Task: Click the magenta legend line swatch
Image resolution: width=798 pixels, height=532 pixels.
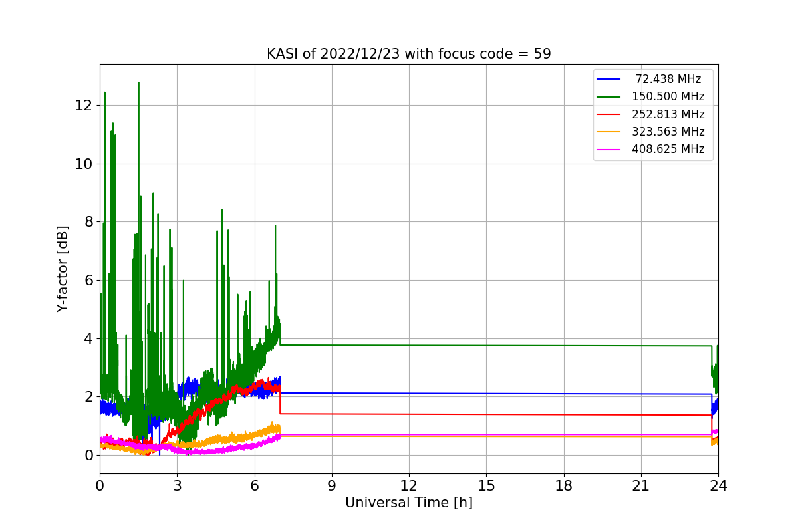Action: click(608, 149)
